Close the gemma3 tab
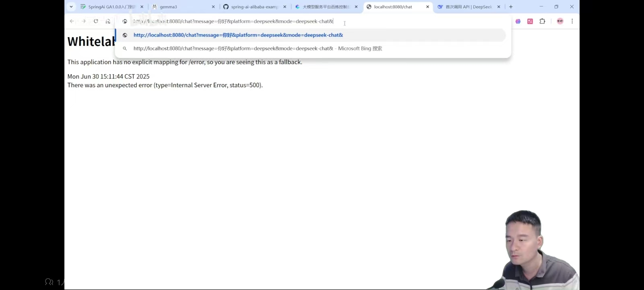This screenshot has height=290, width=644. 213,7
